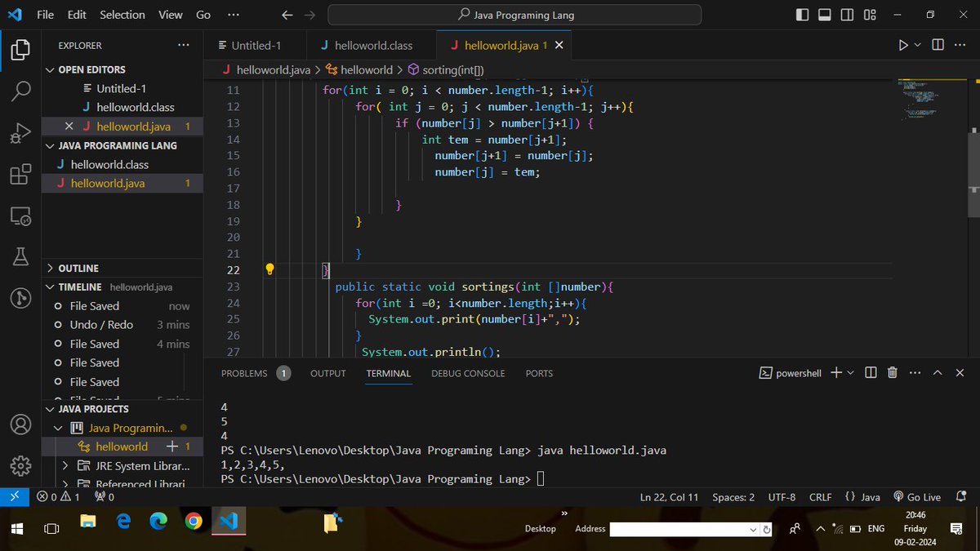
Task: Switch to the Debug Console tab
Action: 468,373
